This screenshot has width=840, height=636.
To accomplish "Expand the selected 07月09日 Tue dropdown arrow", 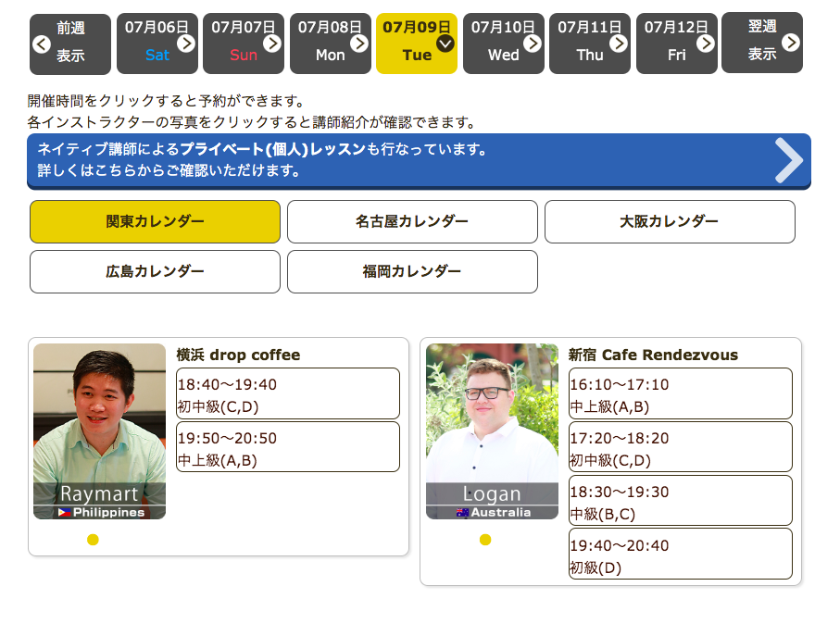I will [x=445, y=43].
